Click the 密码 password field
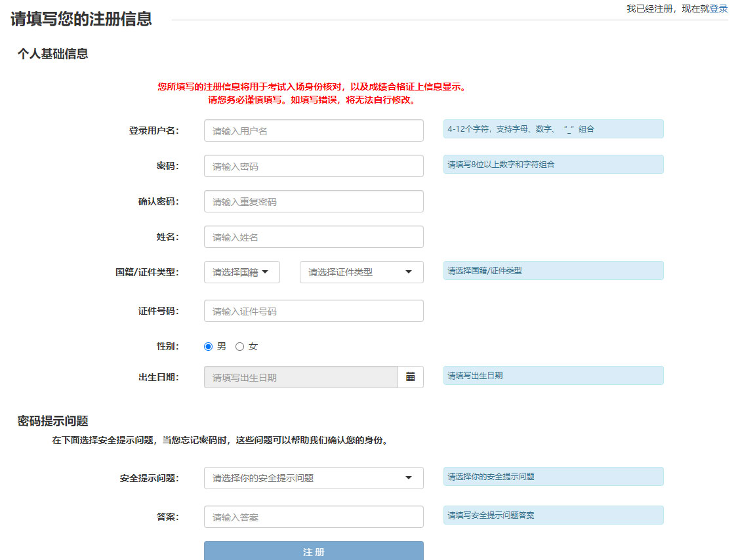736x560 pixels. pyautogui.click(x=314, y=166)
